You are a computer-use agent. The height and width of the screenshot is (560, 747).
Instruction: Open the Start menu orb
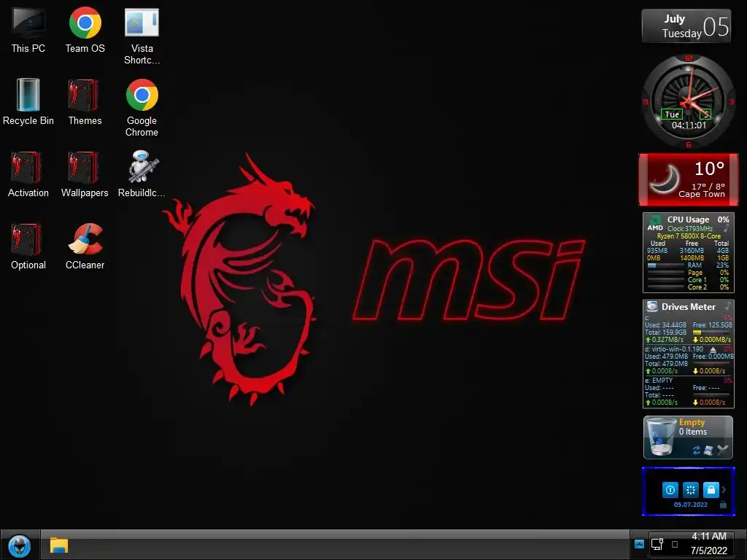click(x=20, y=545)
